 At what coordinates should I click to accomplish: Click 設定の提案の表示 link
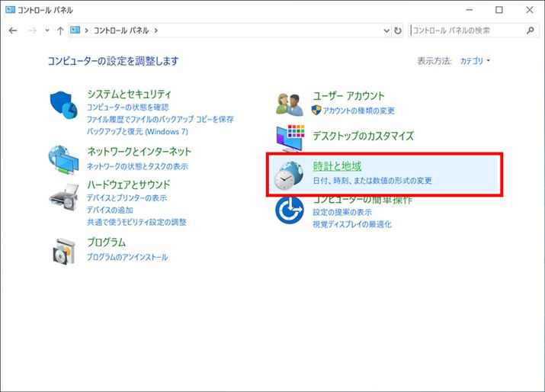coord(342,212)
